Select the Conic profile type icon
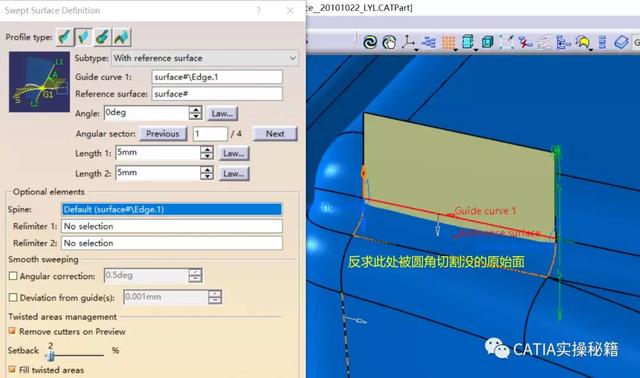 coord(122,37)
